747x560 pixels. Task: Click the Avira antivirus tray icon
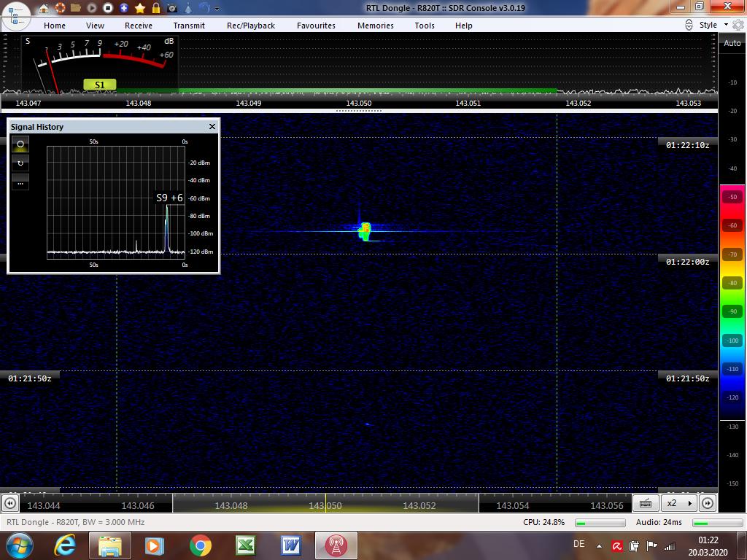click(617, 546)
